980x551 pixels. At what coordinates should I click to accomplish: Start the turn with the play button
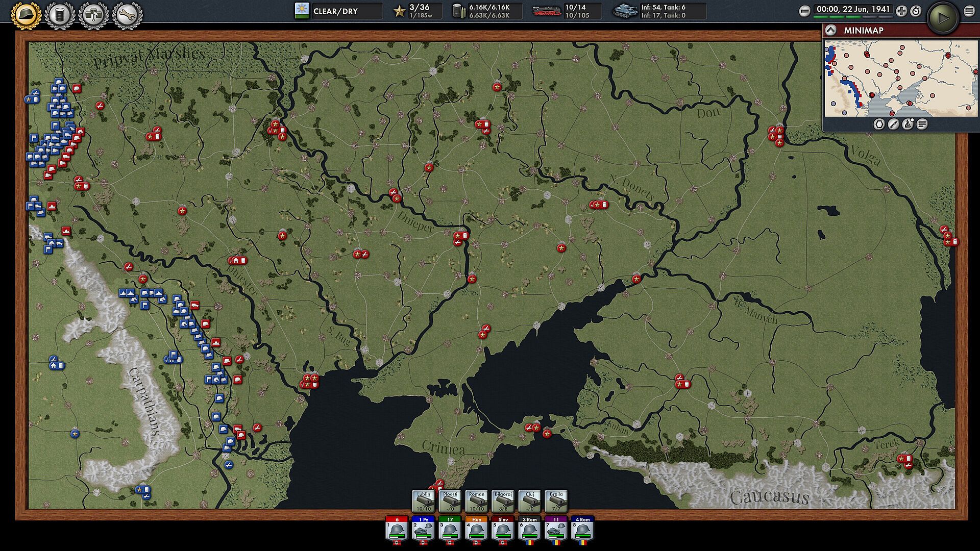tap(942, 18)
